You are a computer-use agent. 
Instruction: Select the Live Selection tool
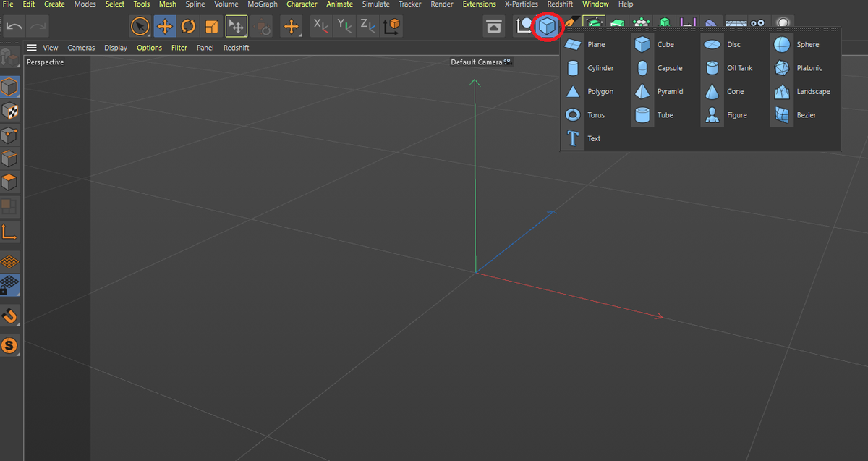pyautogui.click(x=140, y=27)
